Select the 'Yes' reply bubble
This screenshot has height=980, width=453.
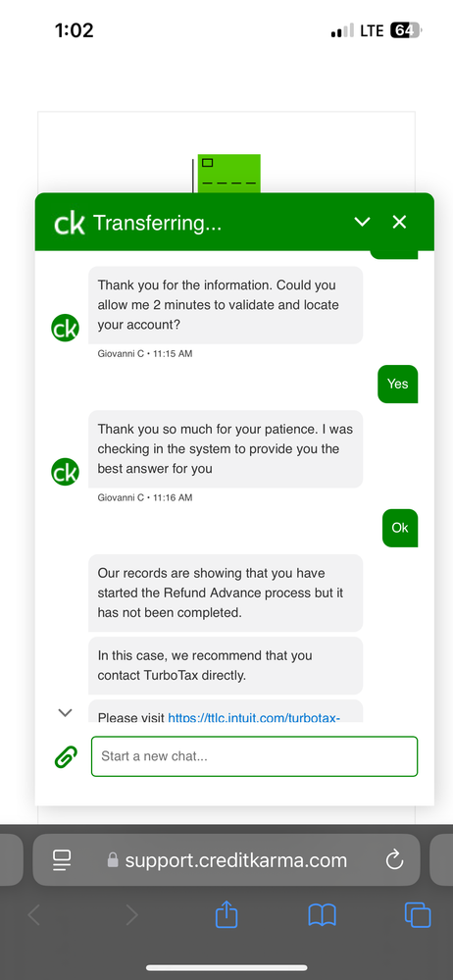point(397,384)
